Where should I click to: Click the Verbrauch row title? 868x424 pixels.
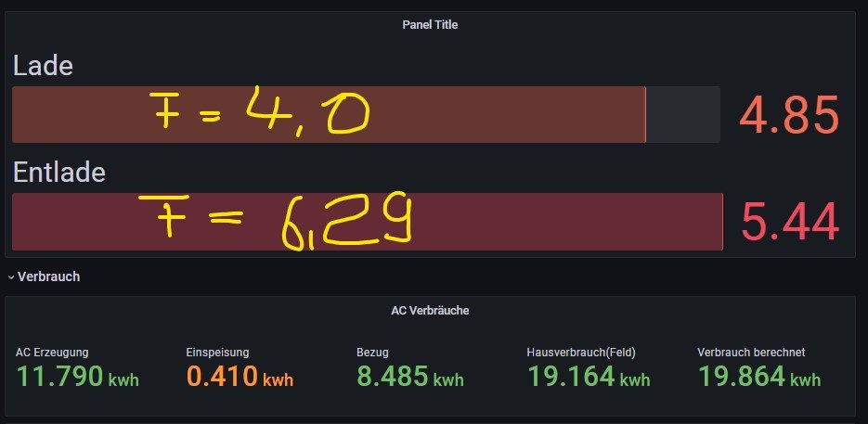pos(48,276)
